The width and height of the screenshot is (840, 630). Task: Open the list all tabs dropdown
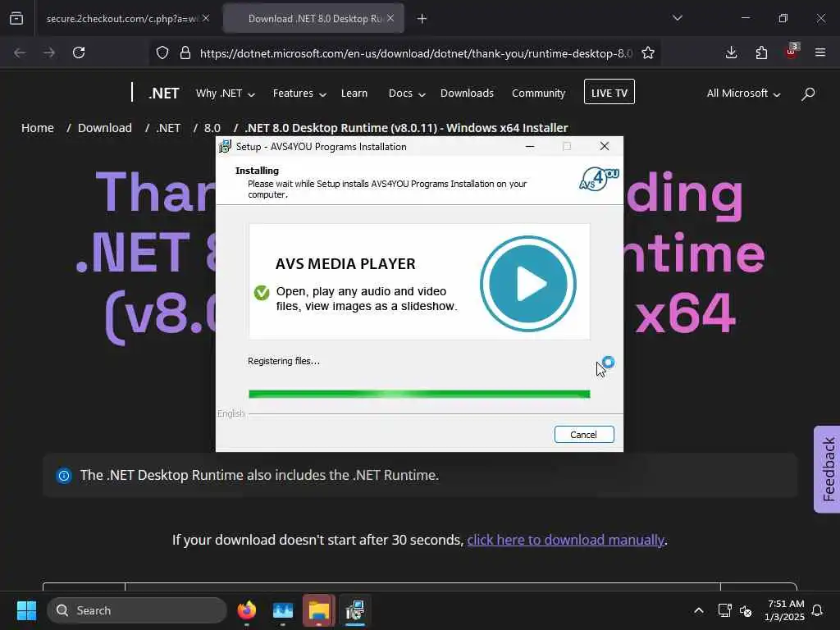tap(677, 18)
